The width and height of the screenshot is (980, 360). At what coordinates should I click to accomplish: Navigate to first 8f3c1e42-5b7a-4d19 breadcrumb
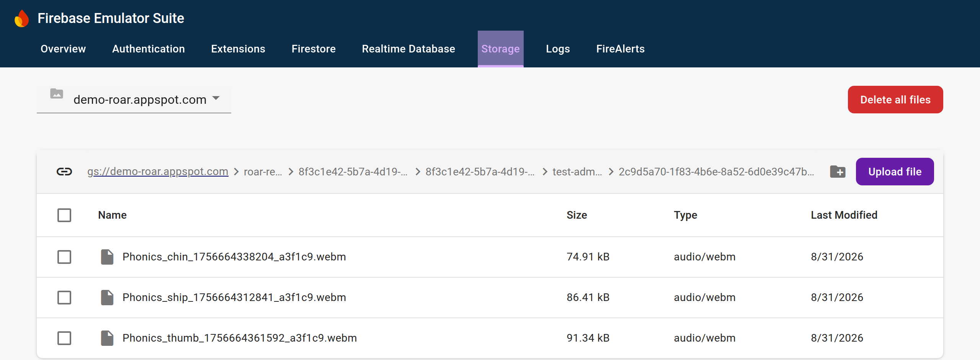353,172
